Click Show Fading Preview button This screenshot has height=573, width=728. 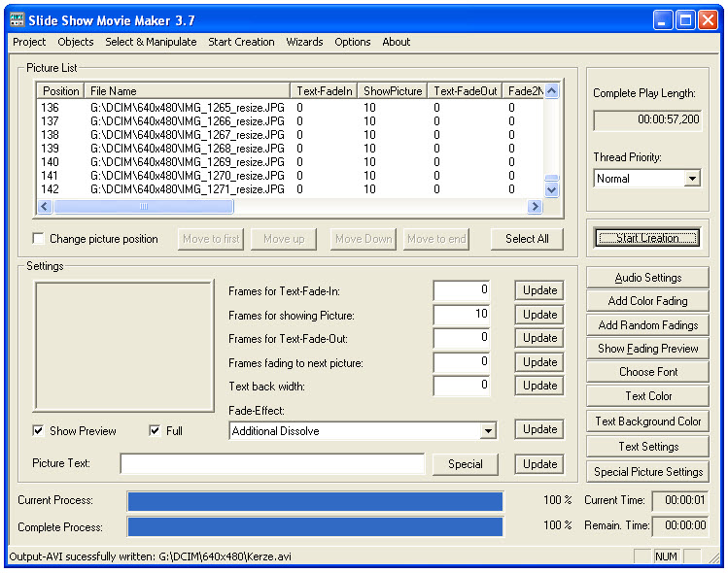coord(647,349)
